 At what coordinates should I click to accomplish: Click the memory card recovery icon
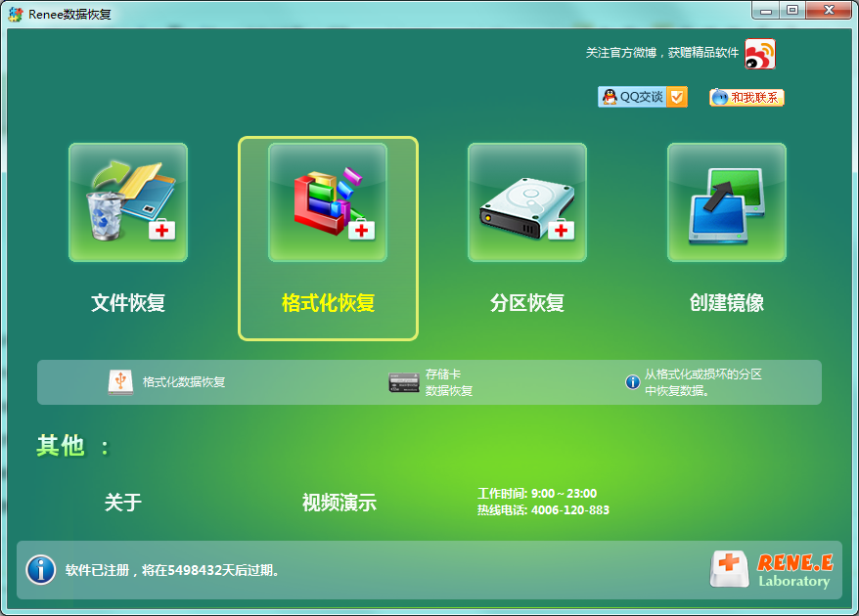click(403, 382)
